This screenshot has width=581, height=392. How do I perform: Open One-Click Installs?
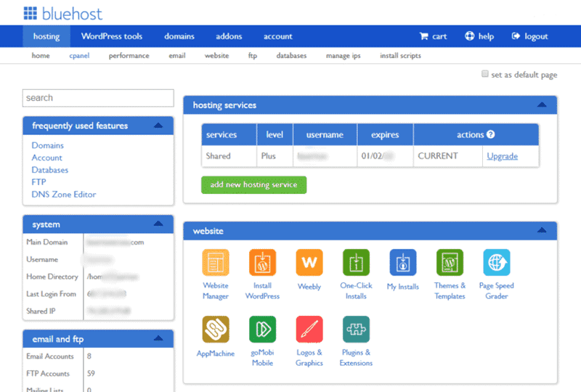pos(356,262)
